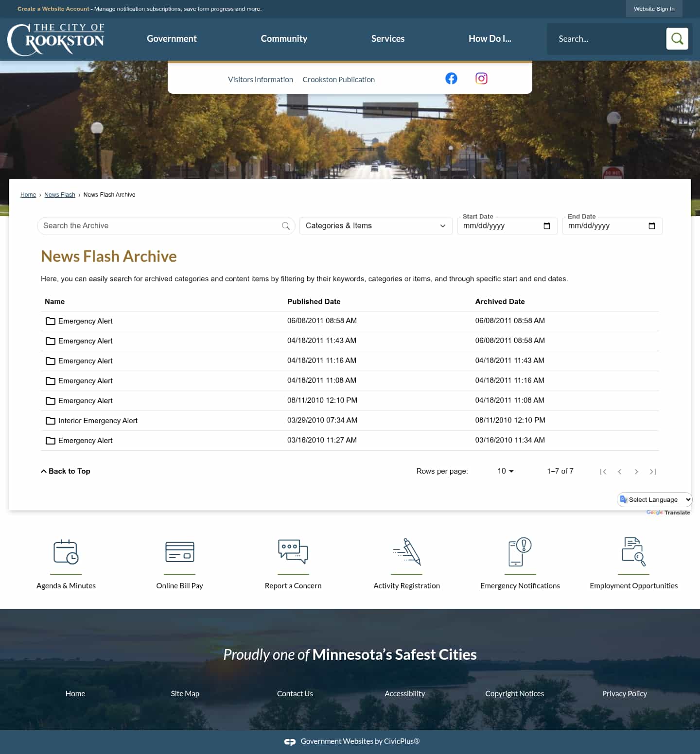Open the Visitors Information link

pyautogui.click(x=261, y=80)
